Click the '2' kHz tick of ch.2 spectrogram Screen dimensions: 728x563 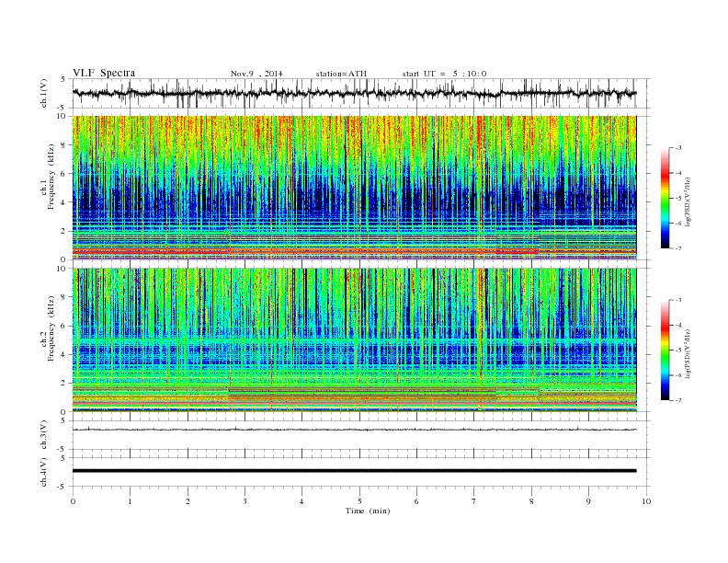[64, 384]
